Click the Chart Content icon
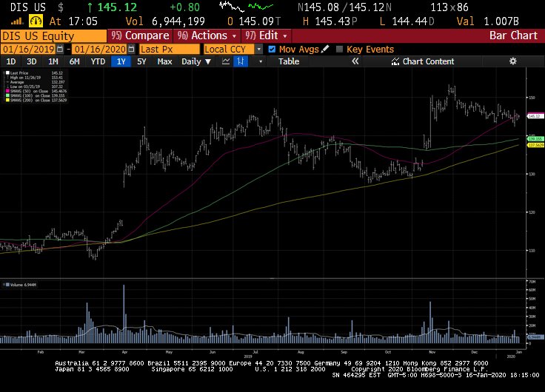This screenshot has height=392, width=545. 395,61
